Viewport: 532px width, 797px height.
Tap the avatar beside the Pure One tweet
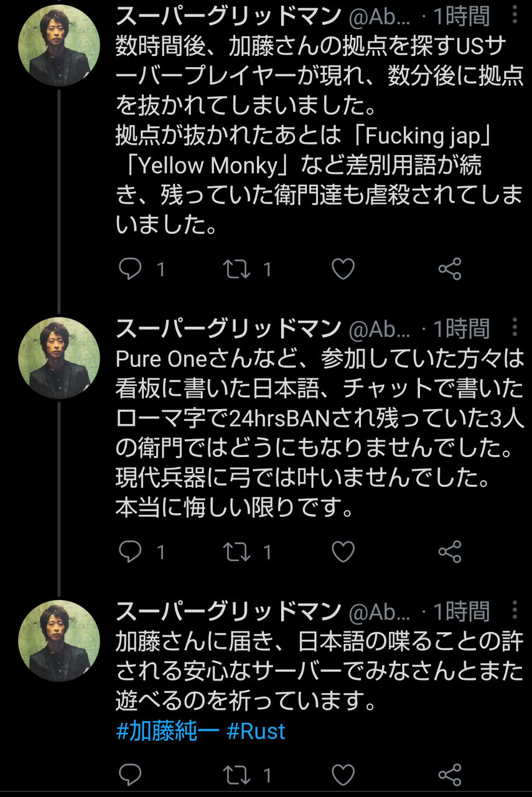point(58,359)
